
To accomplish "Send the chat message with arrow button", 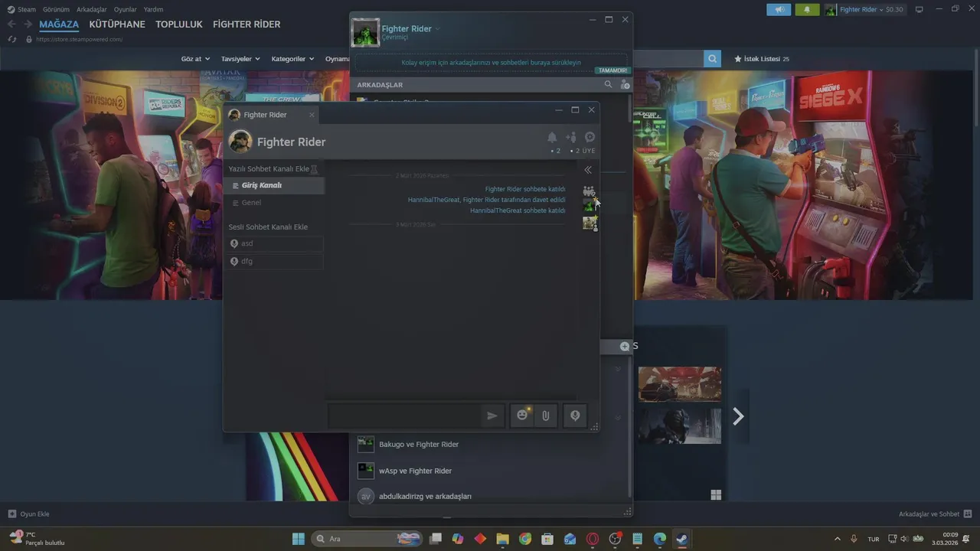I will [x=492, y=416].
